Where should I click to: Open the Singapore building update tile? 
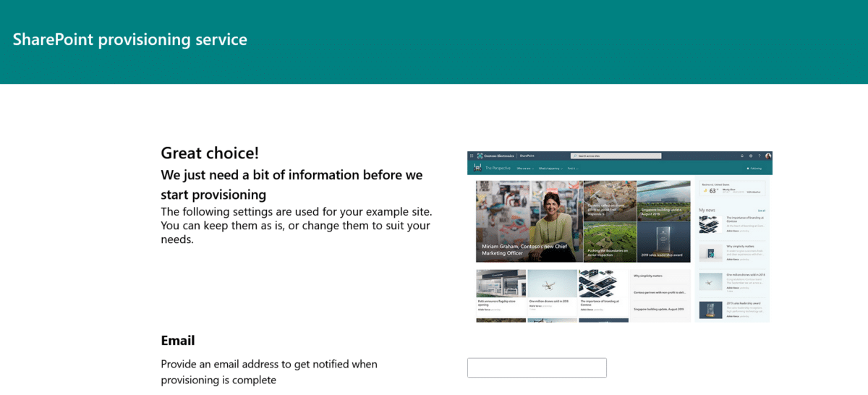click(x=664, y=200)
